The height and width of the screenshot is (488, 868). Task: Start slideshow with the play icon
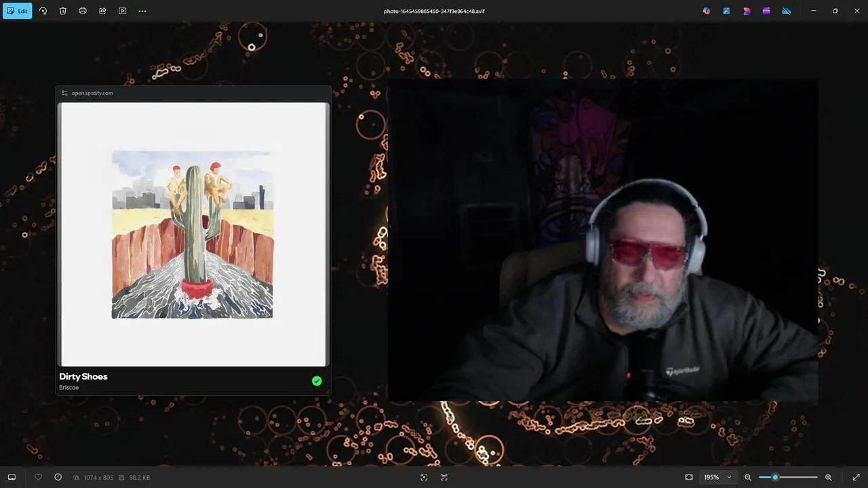pyautogui.click(x=122, y=11)
